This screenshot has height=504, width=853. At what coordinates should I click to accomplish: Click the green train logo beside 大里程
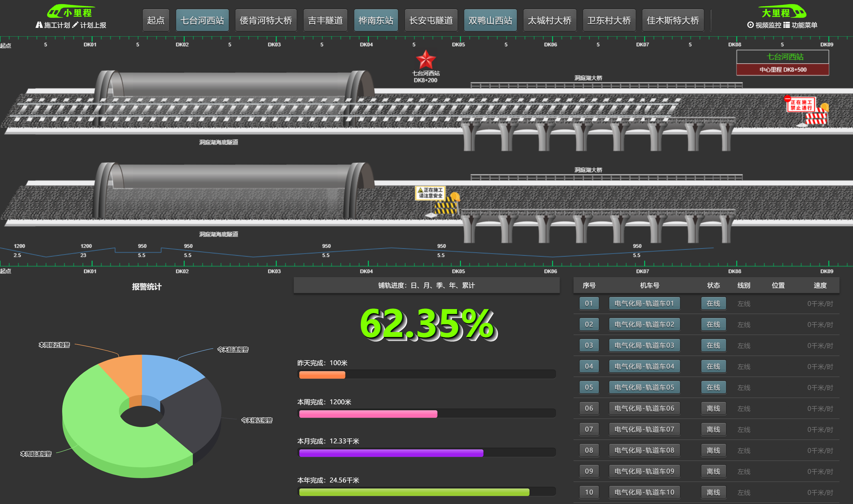pyautogui.click(x=799, y=12)
